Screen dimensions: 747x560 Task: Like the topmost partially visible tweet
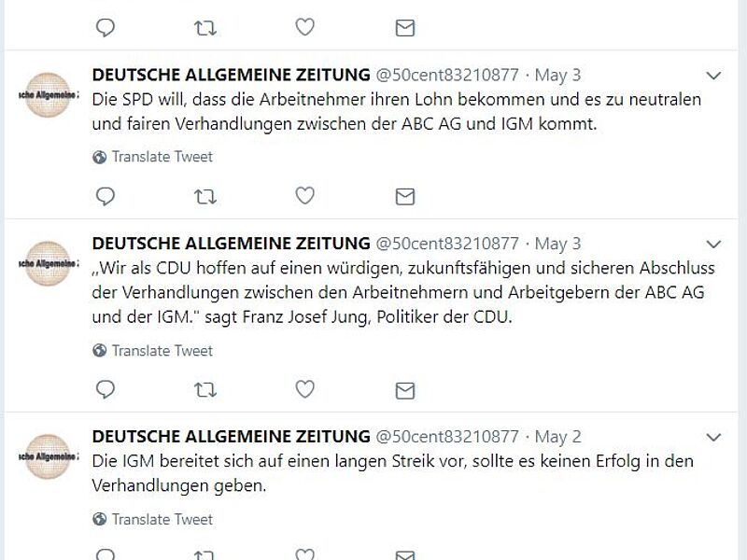click(x=304, y=28)
